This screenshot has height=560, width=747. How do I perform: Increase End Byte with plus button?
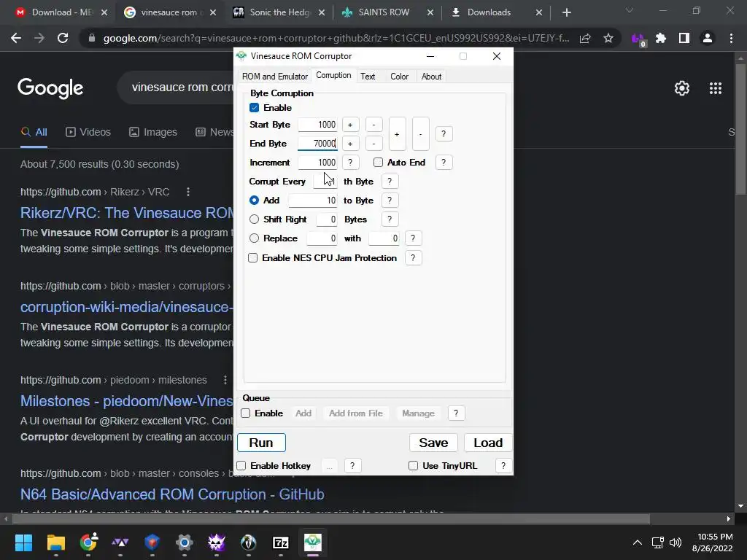click(x=350, y=144)
